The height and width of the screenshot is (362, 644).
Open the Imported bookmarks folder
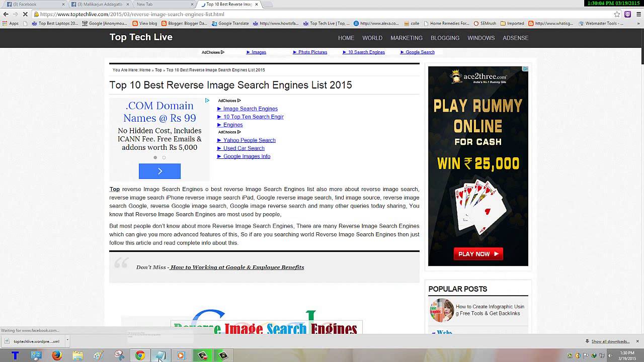point(512,23)
